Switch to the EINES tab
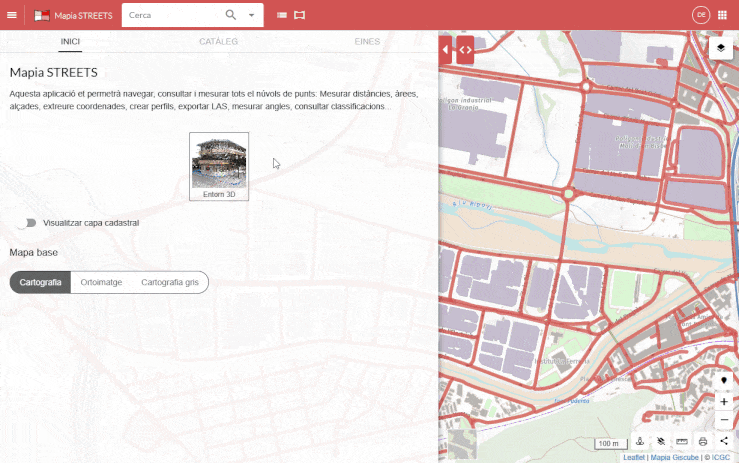The image size is (739, 463). coord(367,42)
